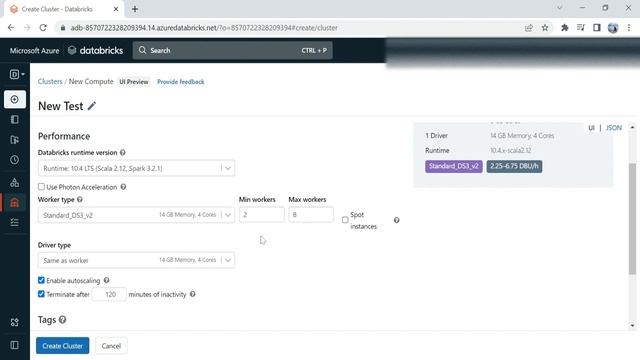Open Driver type Same as worker dropdown
The height and width of the screenshot is (360, 640).
click(x=136, y=260)
